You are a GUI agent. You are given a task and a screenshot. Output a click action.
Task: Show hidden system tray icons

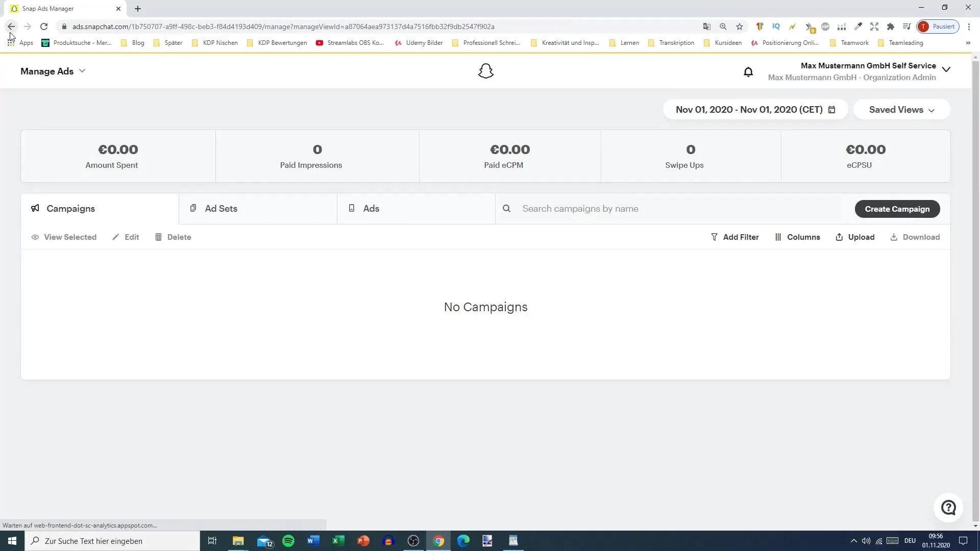[854, 541]
